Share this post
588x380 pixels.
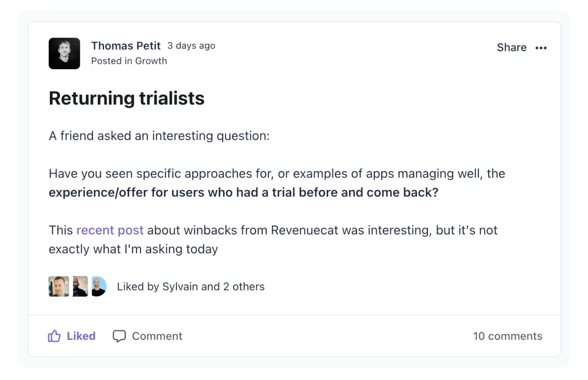point(512,48)
